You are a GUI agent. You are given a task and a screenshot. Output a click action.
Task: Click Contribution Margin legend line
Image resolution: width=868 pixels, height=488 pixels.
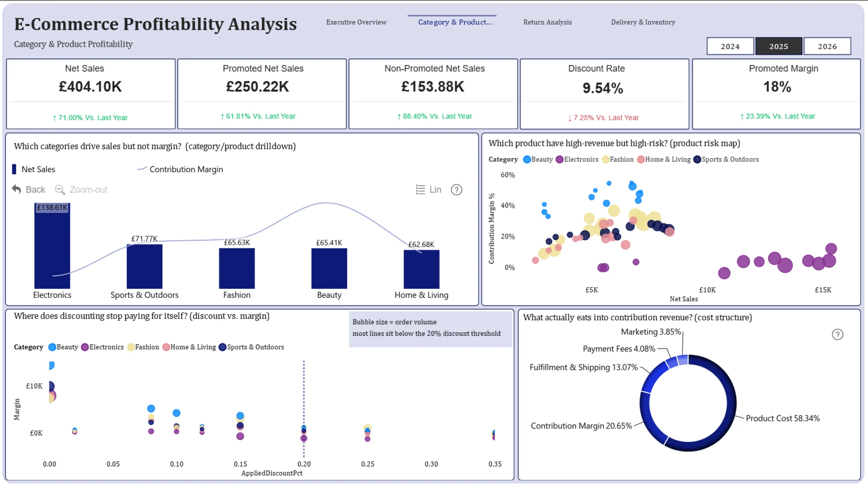[x=142, y=169]
